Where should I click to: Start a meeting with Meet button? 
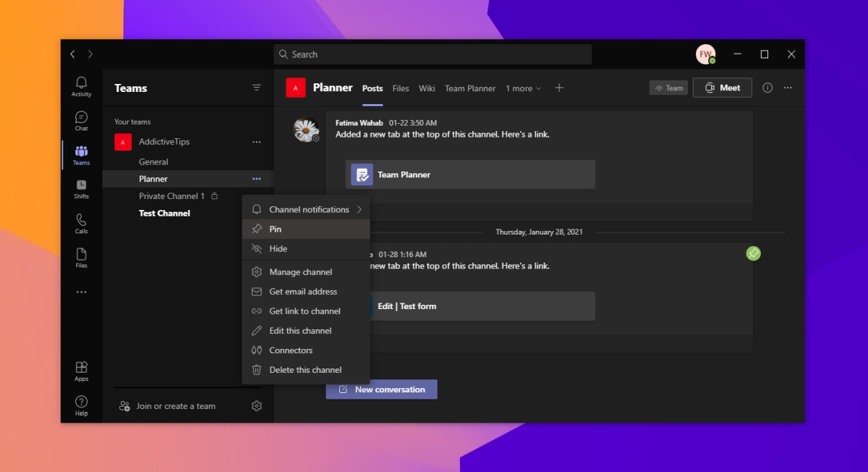722,88
